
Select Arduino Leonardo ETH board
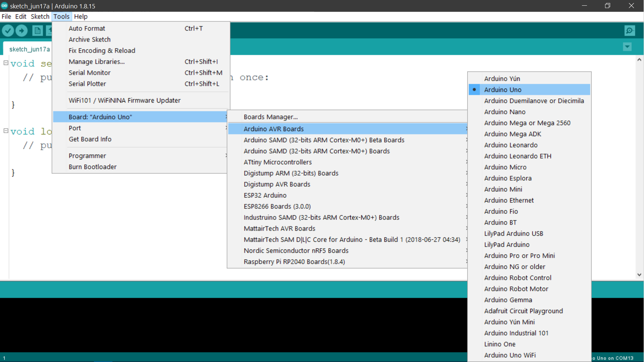coord(529,156)
